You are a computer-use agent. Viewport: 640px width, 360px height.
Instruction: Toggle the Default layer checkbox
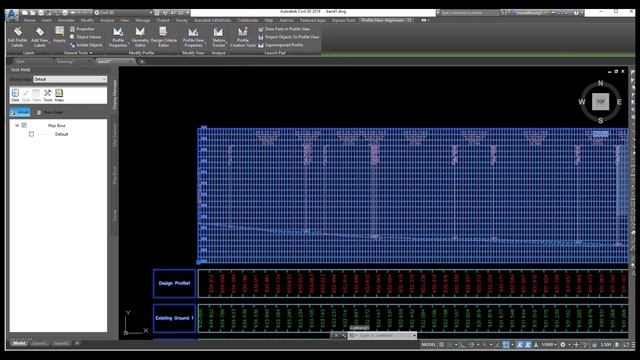coord(31,134)
